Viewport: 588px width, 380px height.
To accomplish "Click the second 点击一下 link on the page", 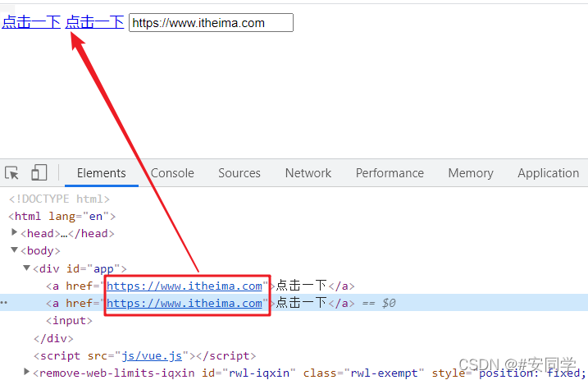I will coord(94,22).
